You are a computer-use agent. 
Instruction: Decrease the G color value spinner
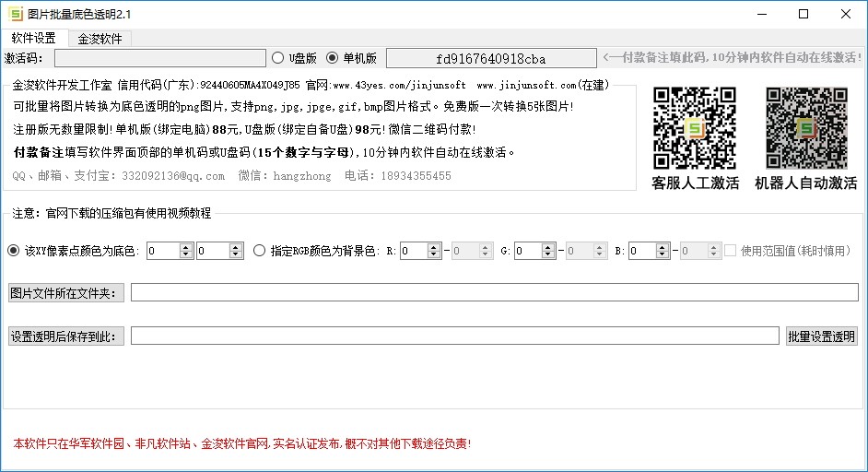tap(548, 254)
